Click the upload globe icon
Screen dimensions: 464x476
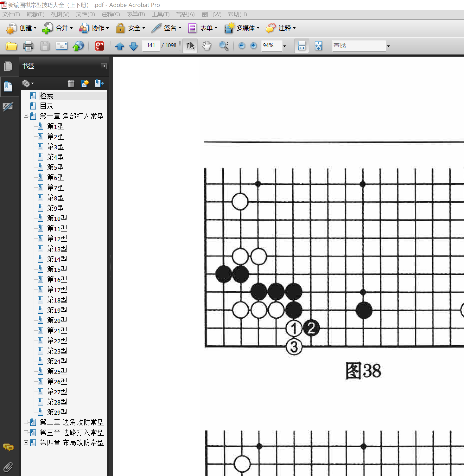click(x=78, y=46)
